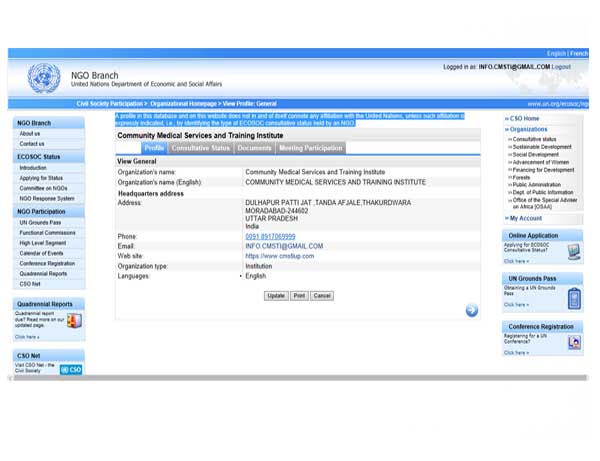Open the Meeting Participation tab
The width and height of the screenshot is (600, 461).
311,148
